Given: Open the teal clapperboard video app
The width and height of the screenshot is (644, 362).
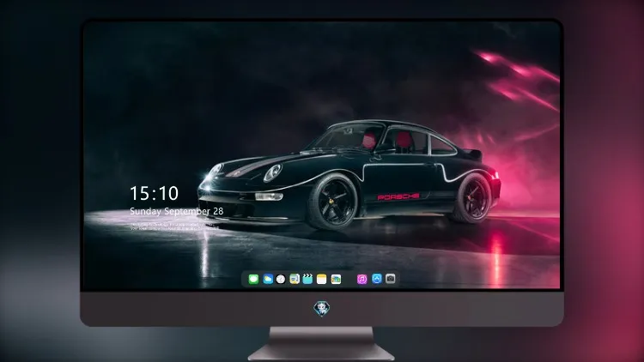Looking at the screenshot, I should pyautogui.click(x=307, y=279).
